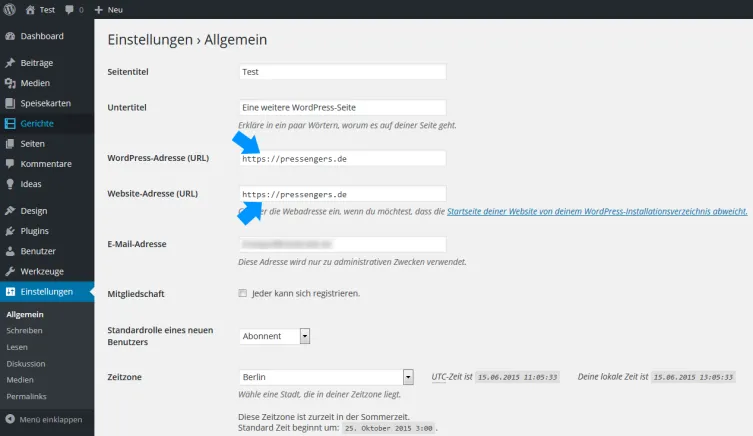Viewport: 753px width, 436px height.
Task: Select Gerichte in the sidebar
Action: tap(37, 123)
